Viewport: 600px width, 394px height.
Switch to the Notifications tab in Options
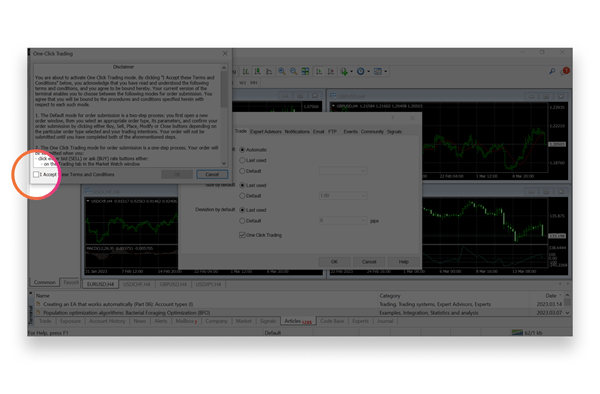pyautogui.click(x=297, y=132)
